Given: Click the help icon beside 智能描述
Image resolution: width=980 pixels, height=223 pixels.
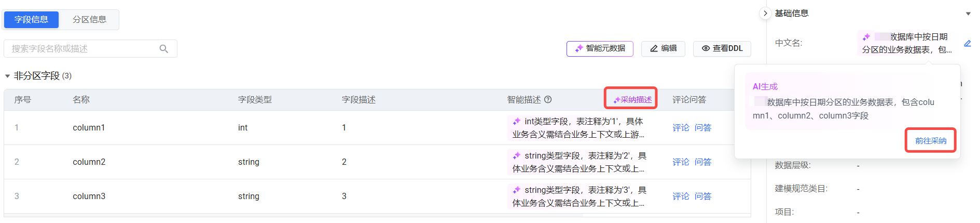Looking at the screenshot, I should (548, 99).
